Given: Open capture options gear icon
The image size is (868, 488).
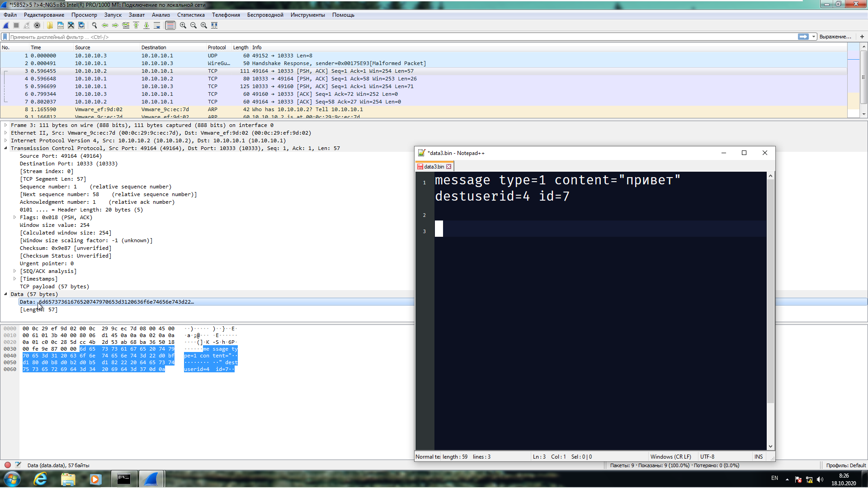Looking at the screenshot, I should [x=37, y=25].
